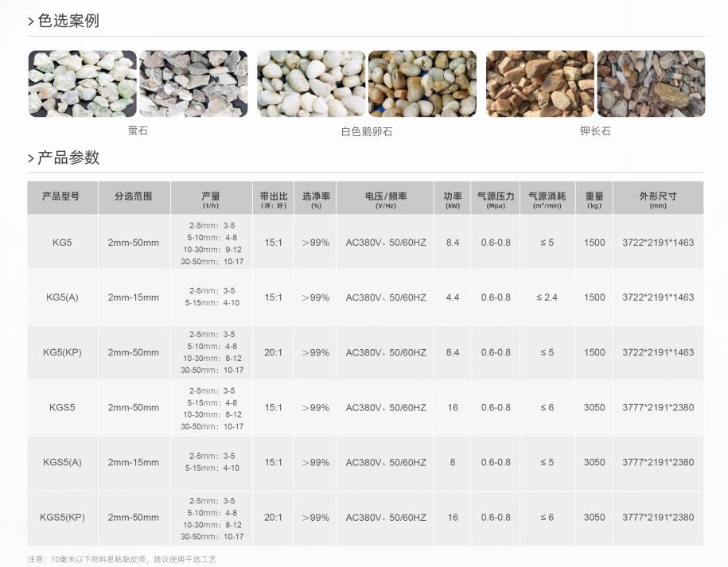The image size is (728, 567).
Task: Select the pure white pebble photo
Action: click(311, 83)
